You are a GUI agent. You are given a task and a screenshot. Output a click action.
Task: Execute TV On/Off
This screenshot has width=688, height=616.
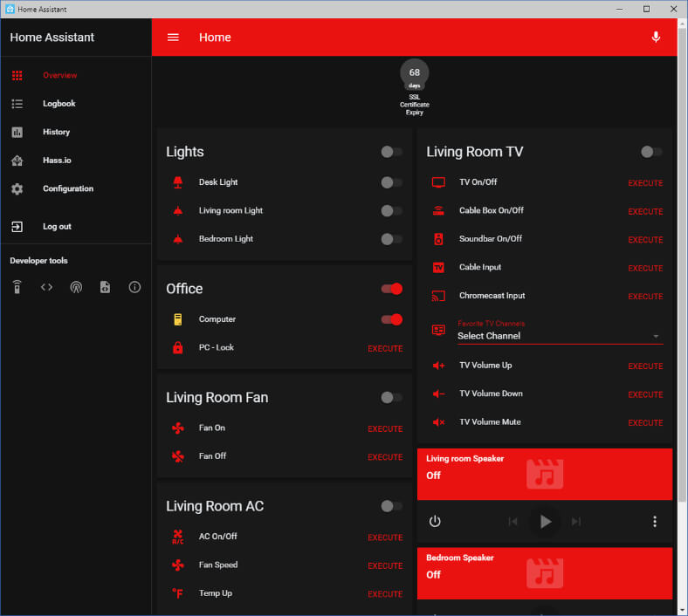pos(645,183)
